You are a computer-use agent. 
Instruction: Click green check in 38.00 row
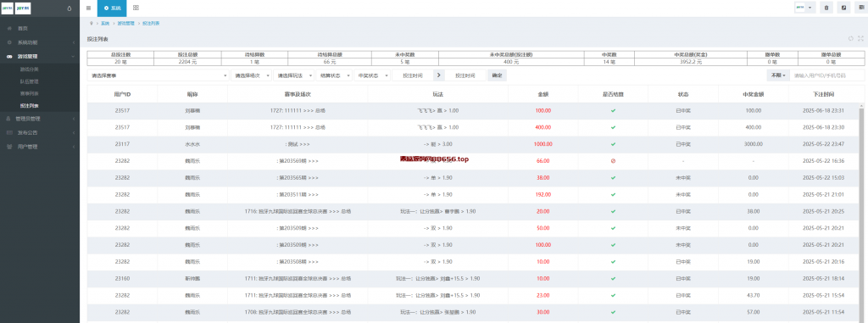[613, 178]
